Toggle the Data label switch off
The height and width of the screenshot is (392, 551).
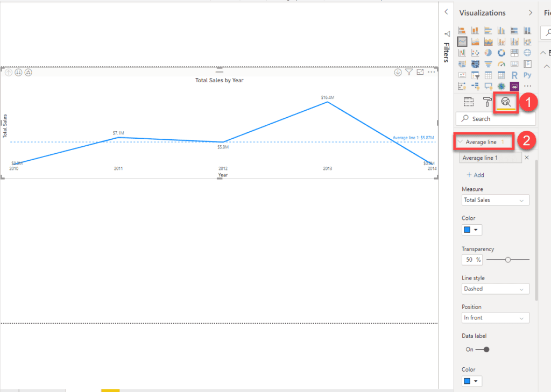tap(483, 350)
